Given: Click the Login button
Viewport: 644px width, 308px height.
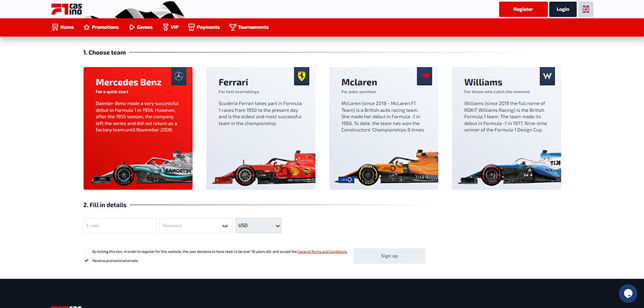Looking at the screenshot, I should point(563,9).
